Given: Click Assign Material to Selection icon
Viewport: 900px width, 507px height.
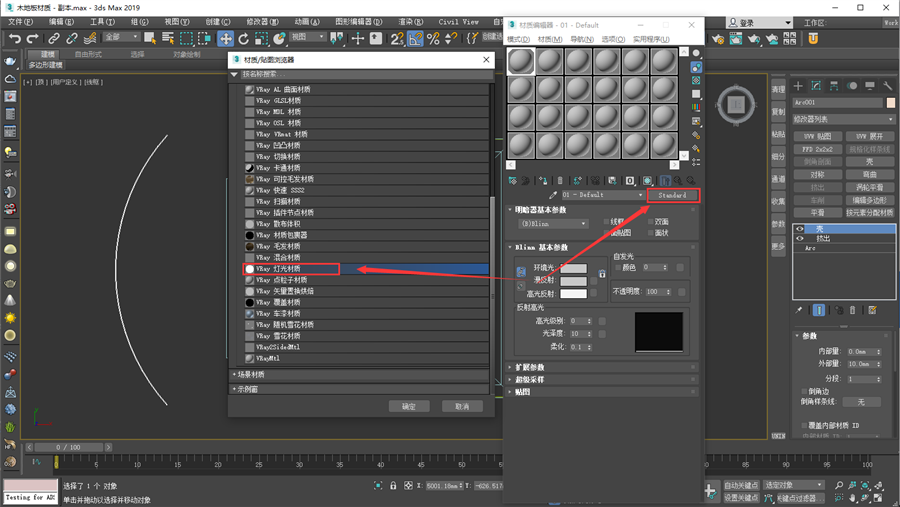Looking at the screenshot, I should tap(542, 180).
